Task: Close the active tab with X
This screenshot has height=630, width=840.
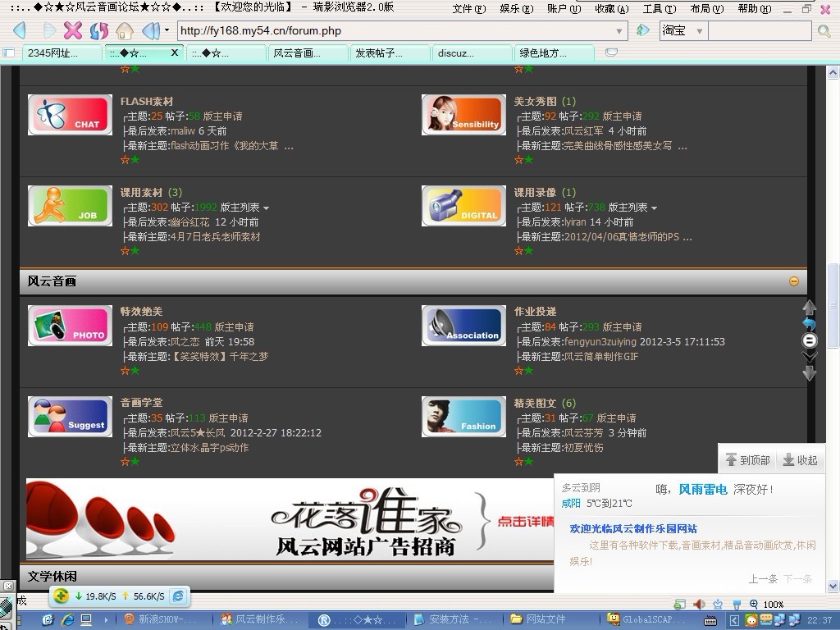Action: pos(175,52)
